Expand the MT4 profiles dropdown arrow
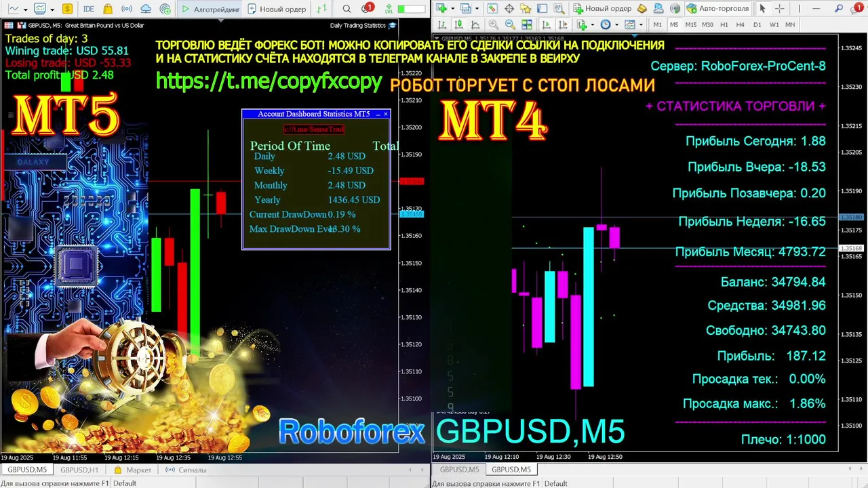The height and width of the screenshot is (488, 868). 477,8
